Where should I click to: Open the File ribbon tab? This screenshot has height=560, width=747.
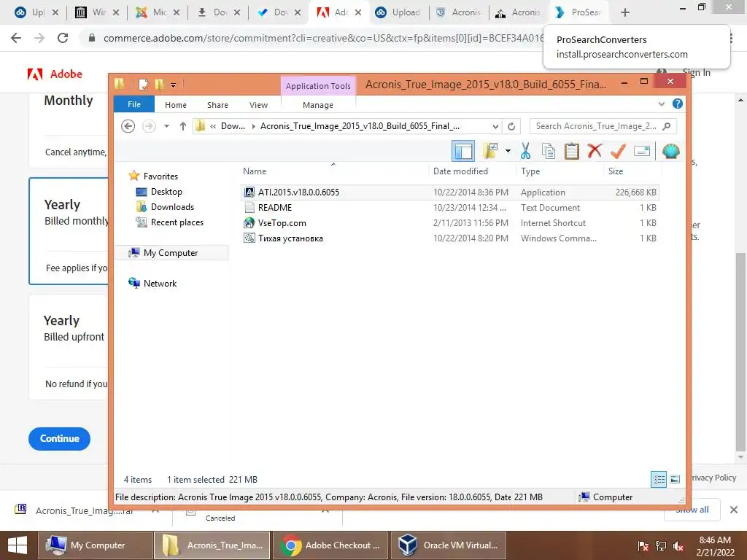[134, 104]
